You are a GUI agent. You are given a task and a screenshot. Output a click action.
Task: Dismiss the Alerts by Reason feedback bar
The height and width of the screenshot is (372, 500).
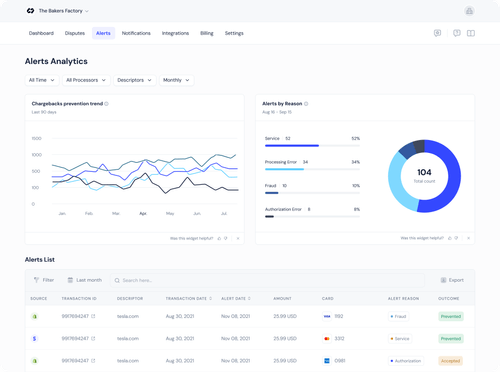click(468, 238)
